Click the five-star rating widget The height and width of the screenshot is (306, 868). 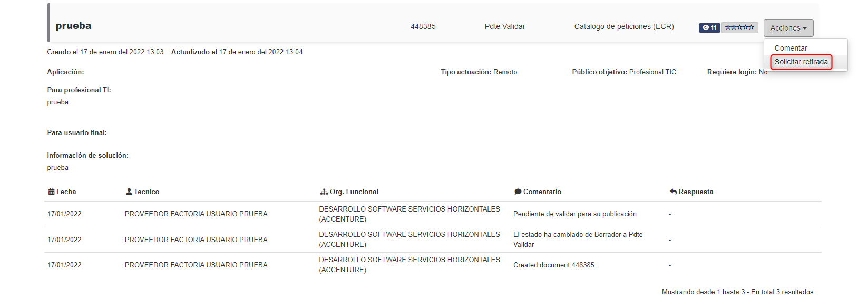pyautogui.click(x=739, y=27)
